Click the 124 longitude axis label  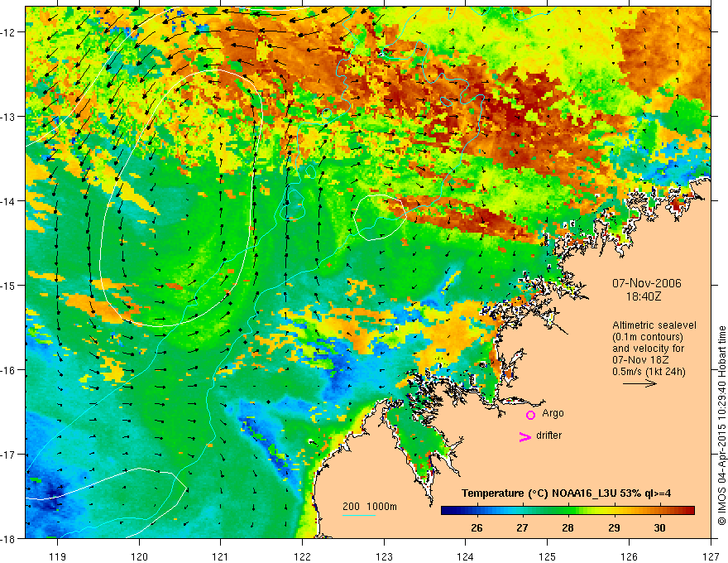(x=466, y=557)
